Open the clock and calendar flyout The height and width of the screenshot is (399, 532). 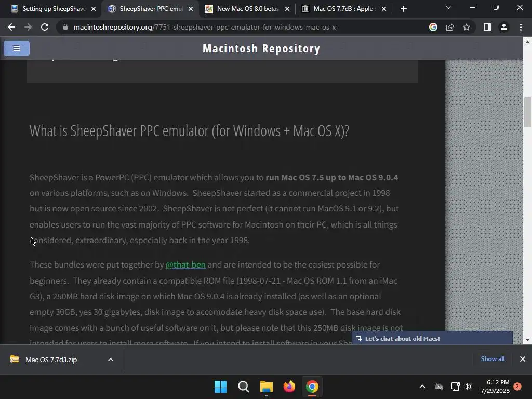pos(495,387)
